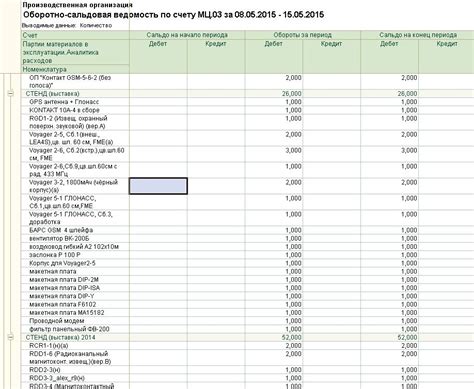Click the 52,000 turnover debit total

tap(291, 337)
